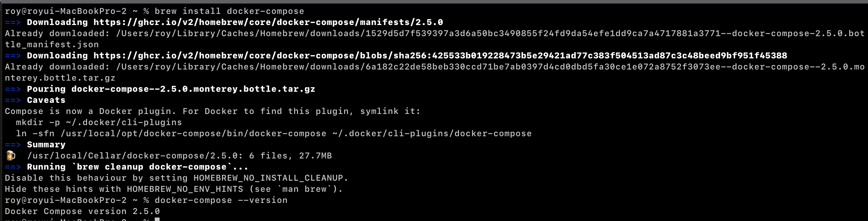The height and width of the screenshot is (221, 868).
Task: Click the 'brew install docker-compose' command text
Action: (x=229, y=11)
